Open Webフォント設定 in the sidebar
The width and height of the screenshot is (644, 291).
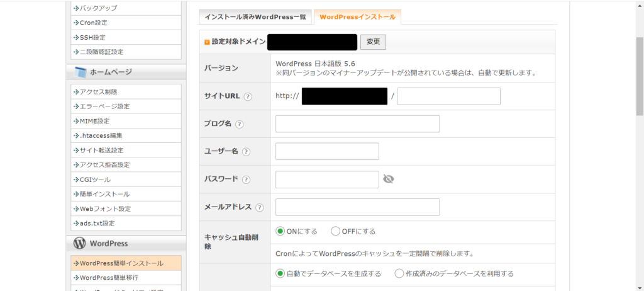tap(126, 208)
